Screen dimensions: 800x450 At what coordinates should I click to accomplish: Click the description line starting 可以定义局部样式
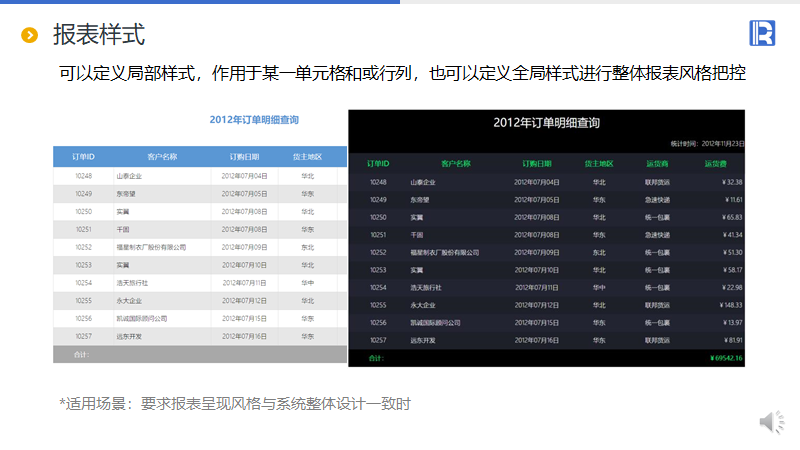pos(402,73)
